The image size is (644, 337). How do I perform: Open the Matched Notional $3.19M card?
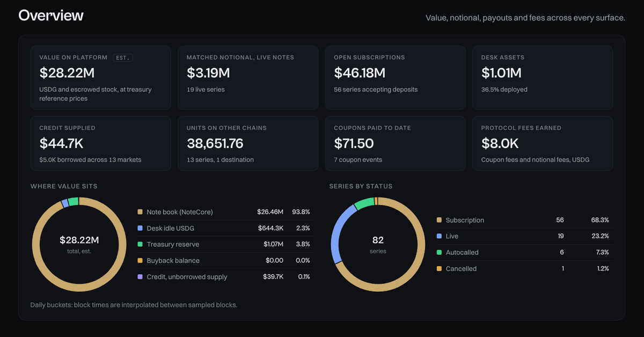tap(248, 78)
